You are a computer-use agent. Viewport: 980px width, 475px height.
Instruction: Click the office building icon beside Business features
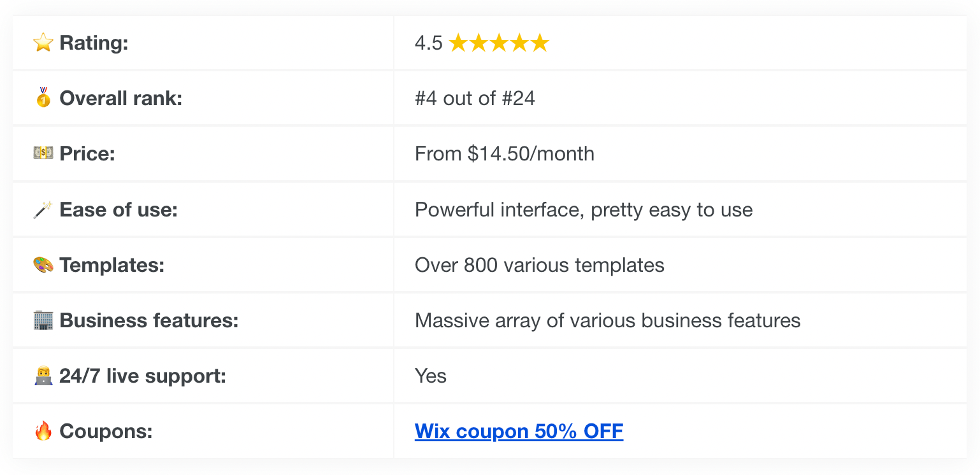click(x=43, y=320)
